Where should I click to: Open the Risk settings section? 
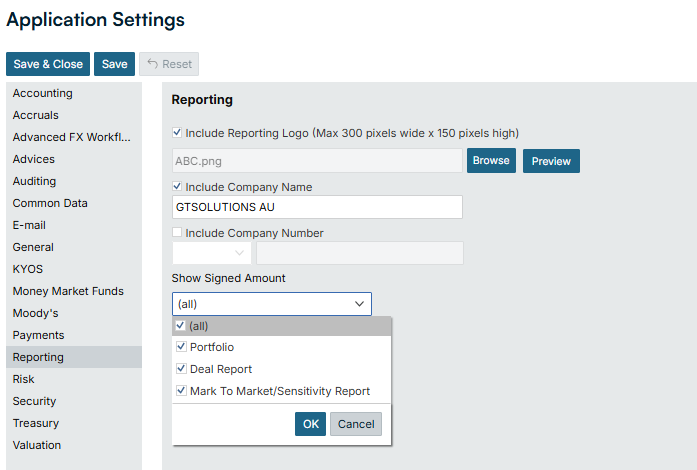[74, 379]
